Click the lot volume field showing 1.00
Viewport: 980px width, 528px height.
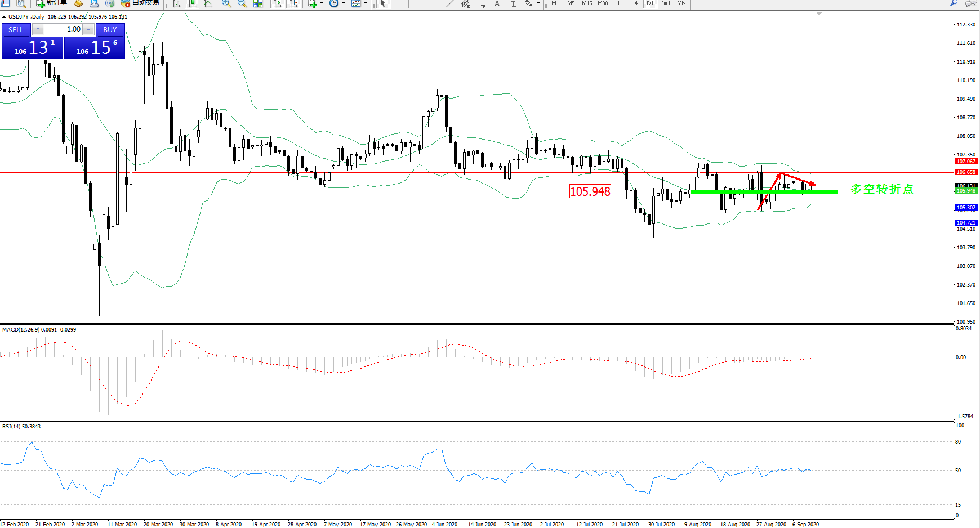(63, 29)
